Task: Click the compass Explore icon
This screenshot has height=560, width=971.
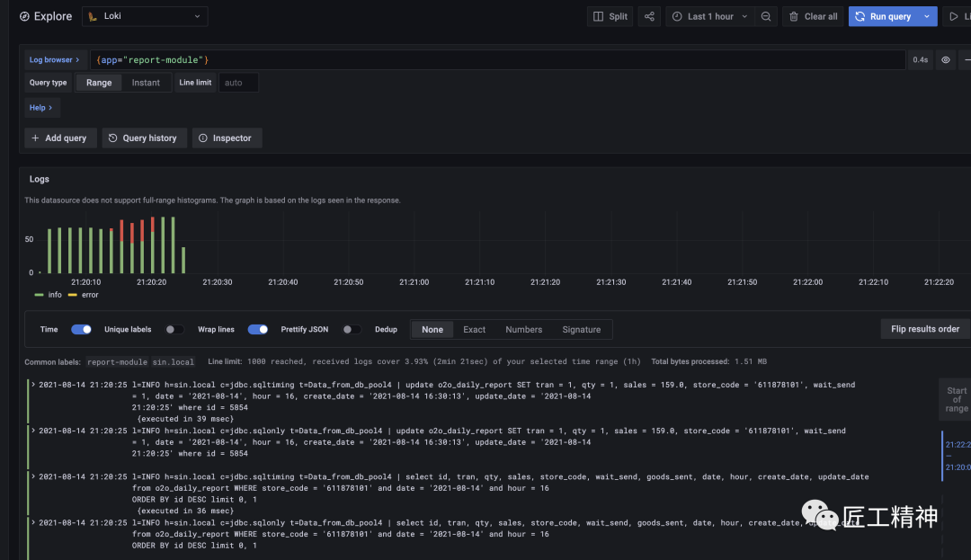Action: (24, 16)
